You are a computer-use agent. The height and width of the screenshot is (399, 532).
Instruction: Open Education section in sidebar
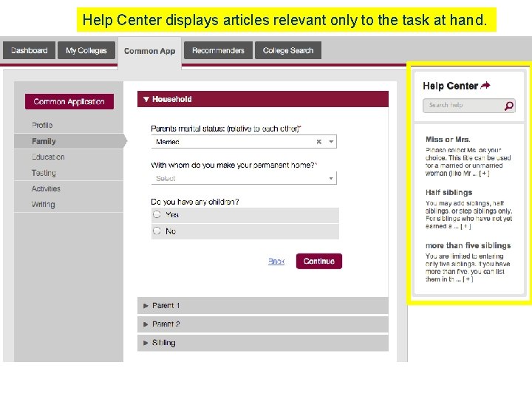[48, 157]
